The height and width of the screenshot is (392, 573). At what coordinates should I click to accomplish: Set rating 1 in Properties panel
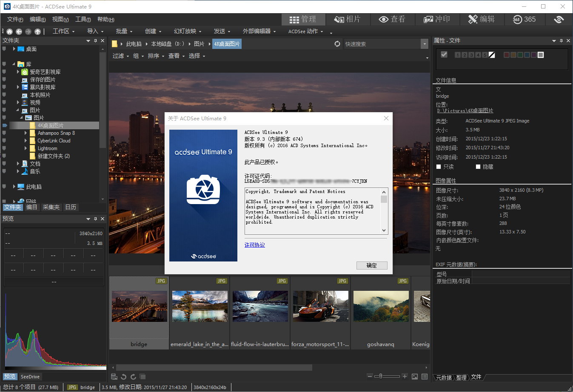458,55
